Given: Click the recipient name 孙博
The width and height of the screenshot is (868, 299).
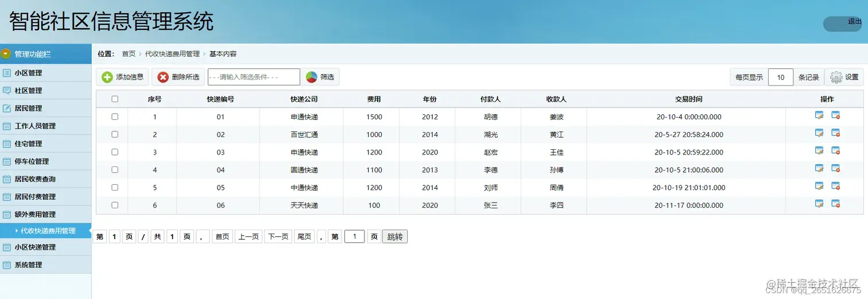Looking at the screenshot, I should point(557,170).
